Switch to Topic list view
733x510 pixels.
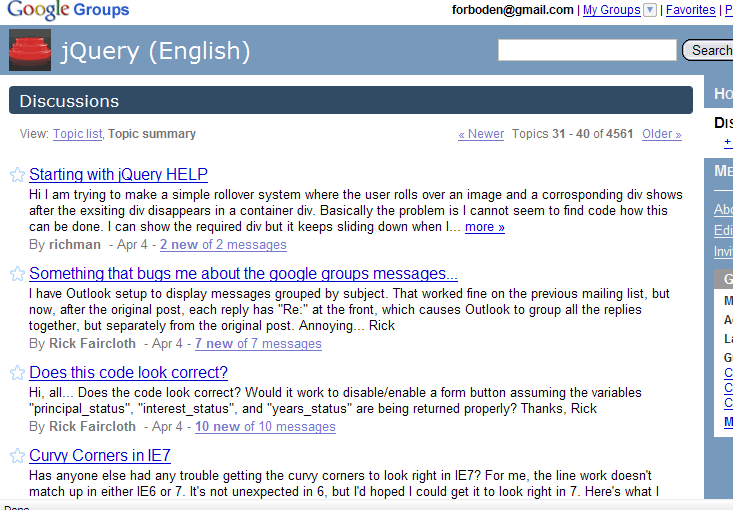pyautogui.click(x=78, y=134)
